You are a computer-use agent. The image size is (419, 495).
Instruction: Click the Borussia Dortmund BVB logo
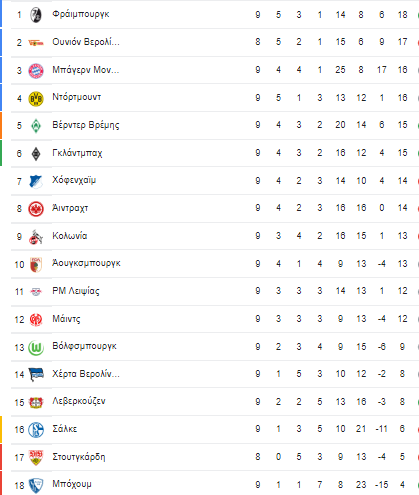(x=36, y=99)
